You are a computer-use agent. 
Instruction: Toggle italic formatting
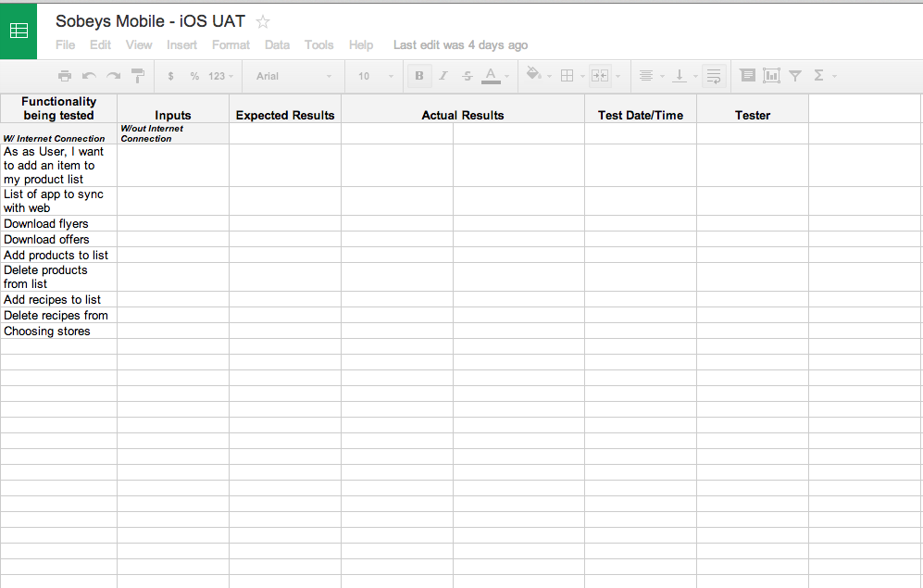[443, 76]
